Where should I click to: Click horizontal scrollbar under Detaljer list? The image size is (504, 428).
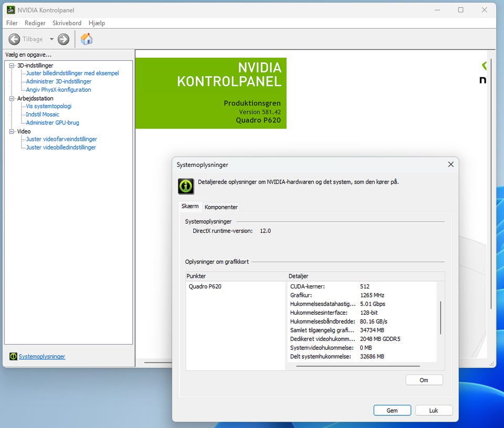pyautogui.click(x=358, y=366)
